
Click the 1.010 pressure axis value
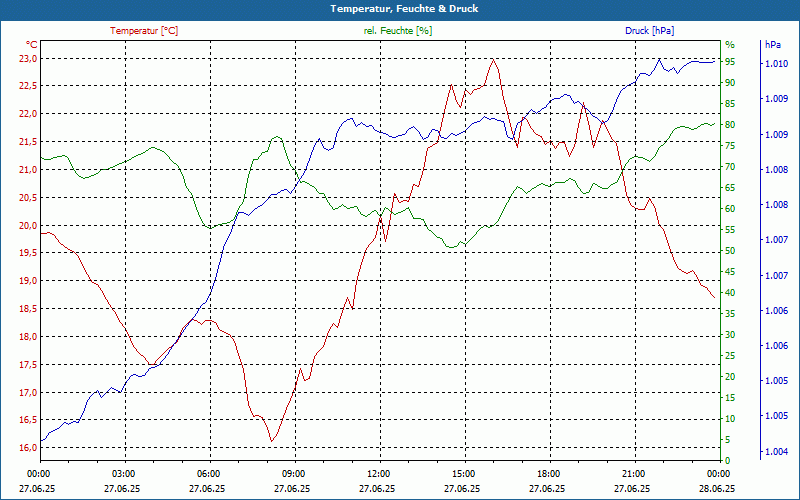click(x=776, y=64)
